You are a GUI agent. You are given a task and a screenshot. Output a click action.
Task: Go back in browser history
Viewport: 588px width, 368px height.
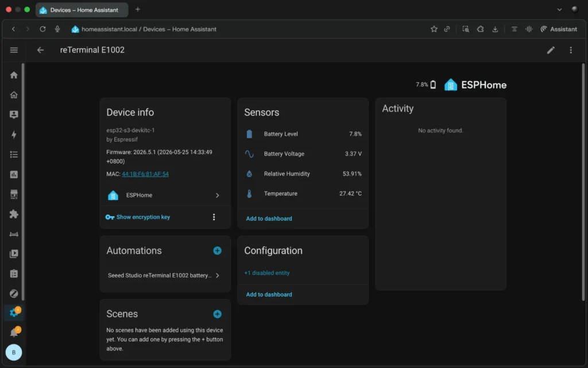coord(14,29)
